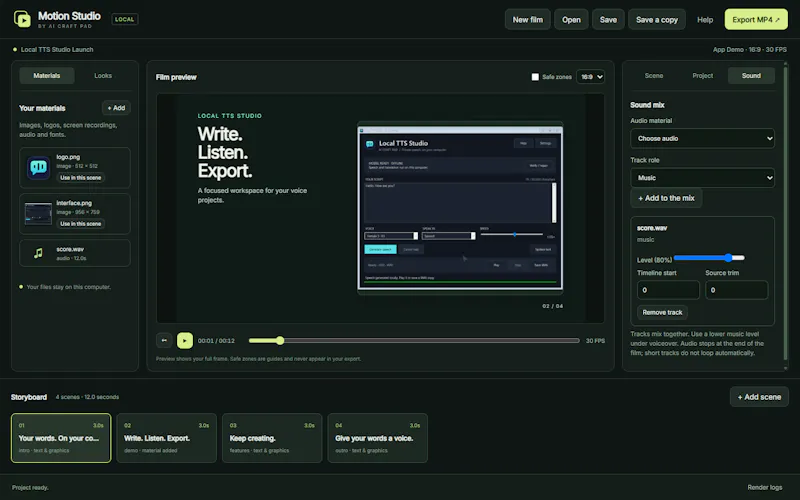Viewport: 800px width, 500px height.
Task: Open Render logs
Action: (764, 487)
